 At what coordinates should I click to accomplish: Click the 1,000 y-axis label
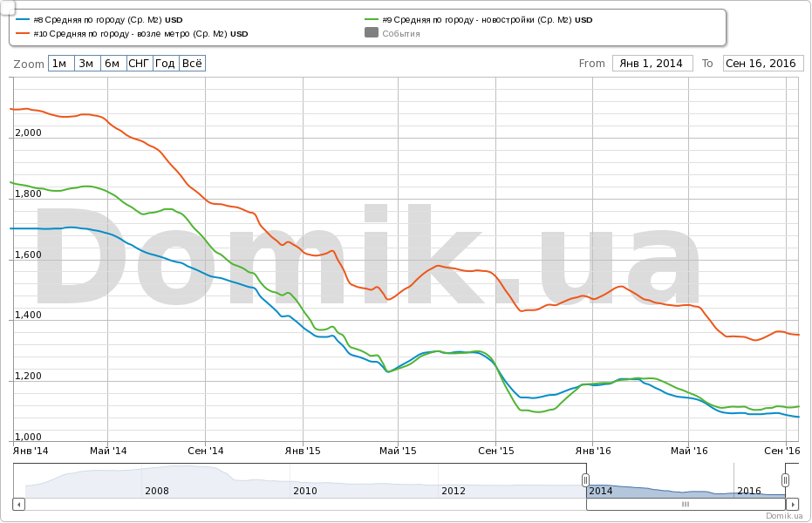pos(28,437)
